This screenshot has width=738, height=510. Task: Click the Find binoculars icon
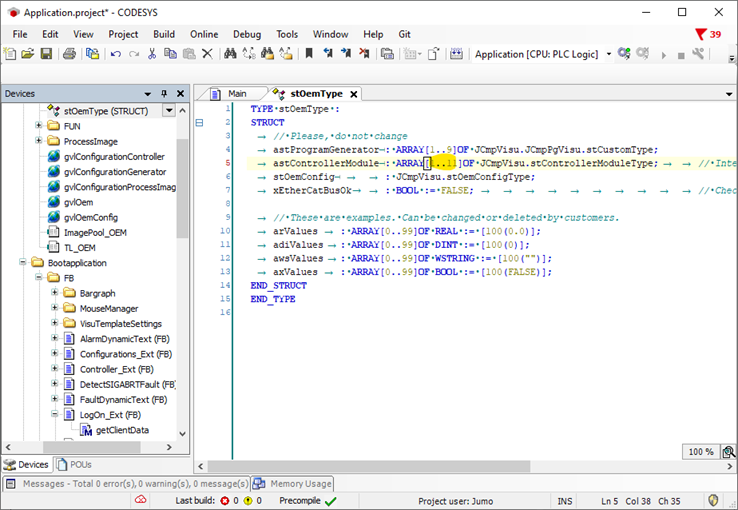pos(229,54)
